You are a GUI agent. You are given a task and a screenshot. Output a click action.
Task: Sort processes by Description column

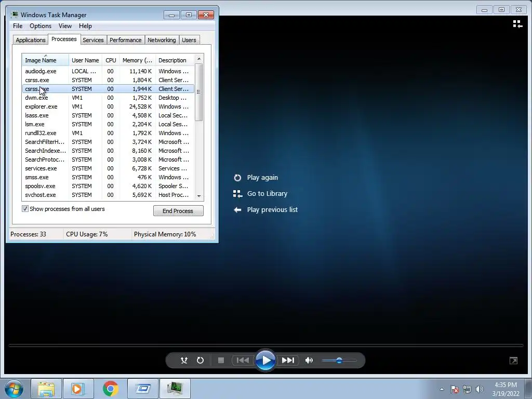[x=175, y=60]
